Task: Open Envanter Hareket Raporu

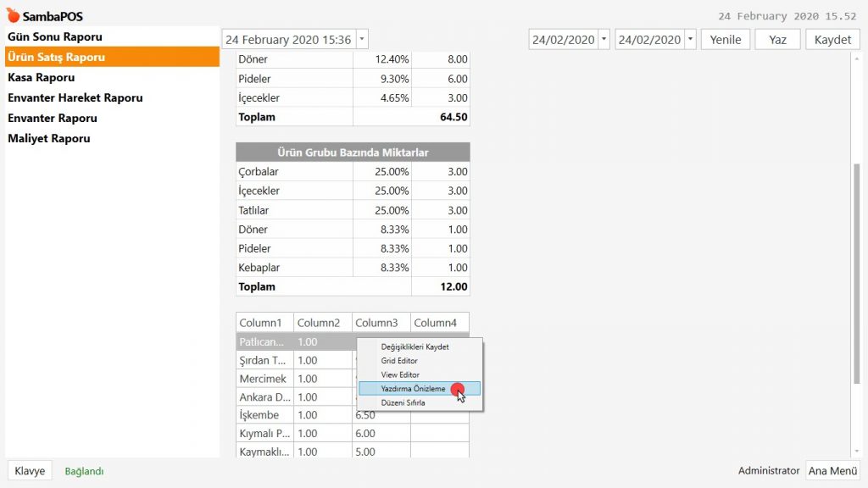Action: coord(75,98)
